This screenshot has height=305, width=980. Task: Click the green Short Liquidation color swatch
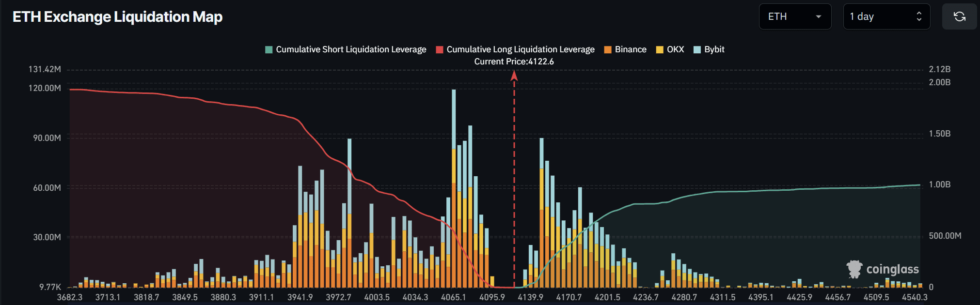point(269,50)
